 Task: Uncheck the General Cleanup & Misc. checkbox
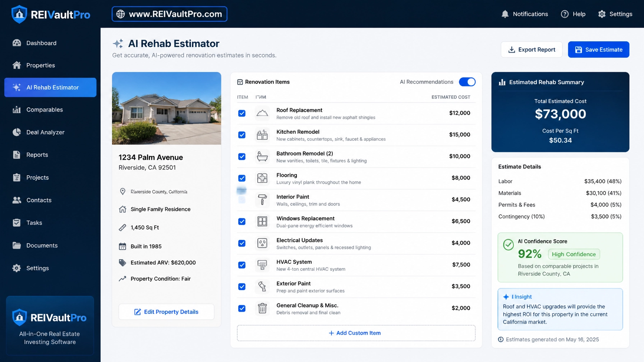click(242, 308)
